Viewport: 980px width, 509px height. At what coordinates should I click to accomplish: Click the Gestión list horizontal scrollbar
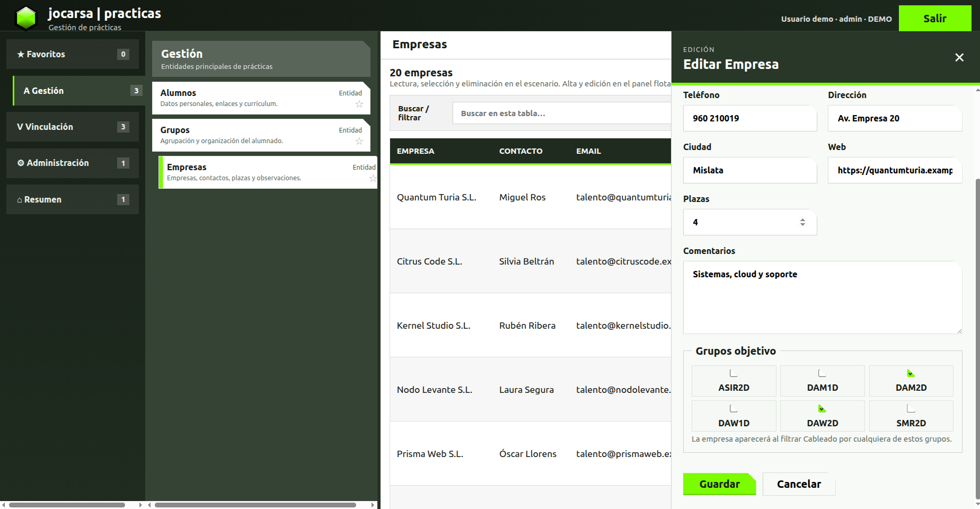click(x=255, y=505)
